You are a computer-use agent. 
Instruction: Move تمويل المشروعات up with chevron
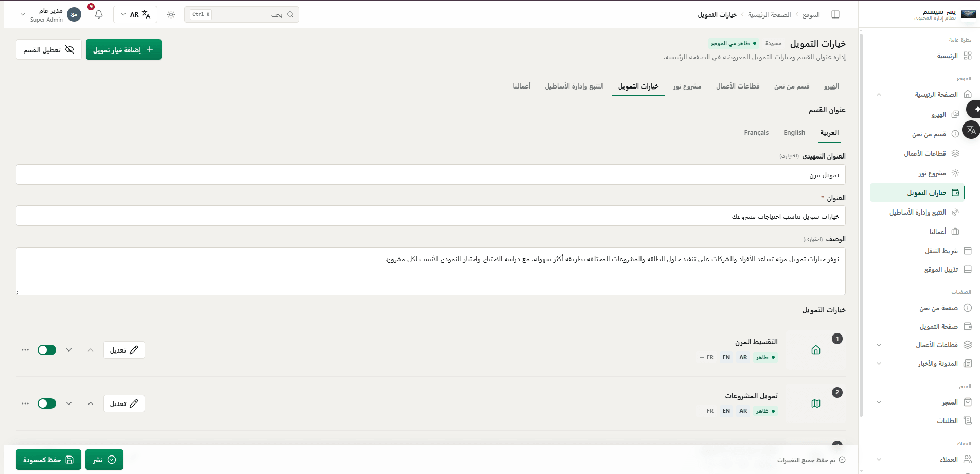coord(91,403)
